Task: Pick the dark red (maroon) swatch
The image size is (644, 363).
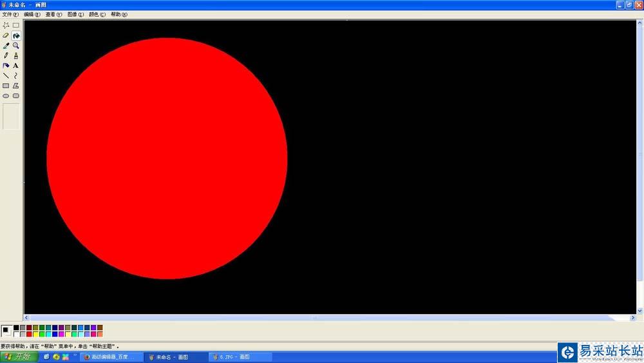Action: pyautogui.click(x=29, y=328)
